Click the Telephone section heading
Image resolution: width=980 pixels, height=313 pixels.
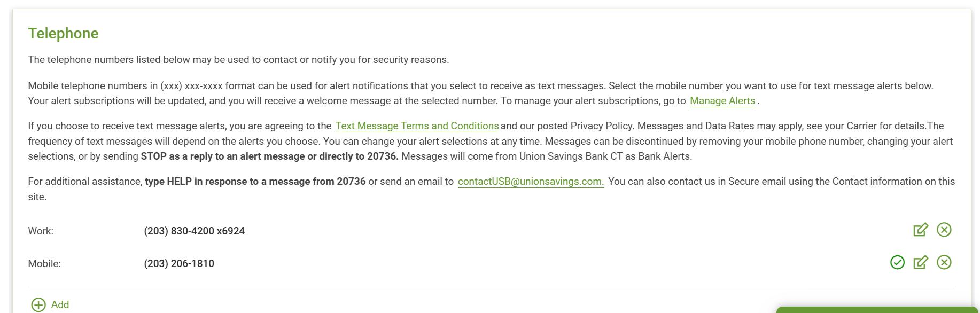pos(63,34)
